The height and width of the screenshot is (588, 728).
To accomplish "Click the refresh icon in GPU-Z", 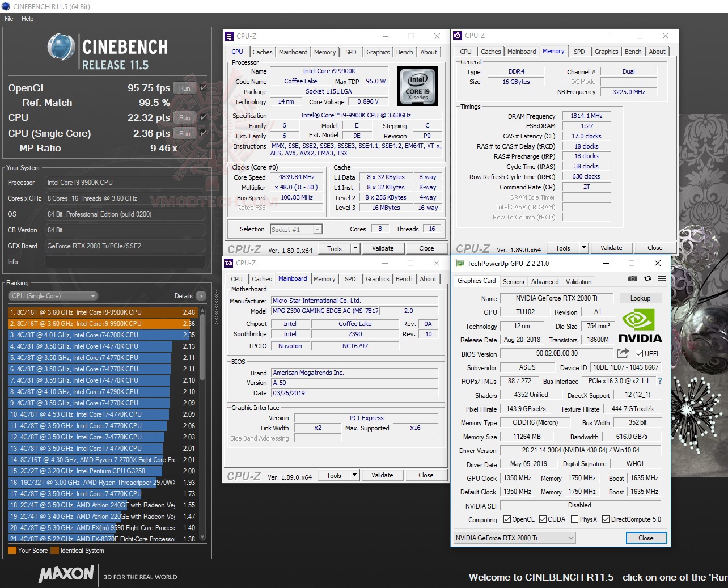I will (647, 278).
